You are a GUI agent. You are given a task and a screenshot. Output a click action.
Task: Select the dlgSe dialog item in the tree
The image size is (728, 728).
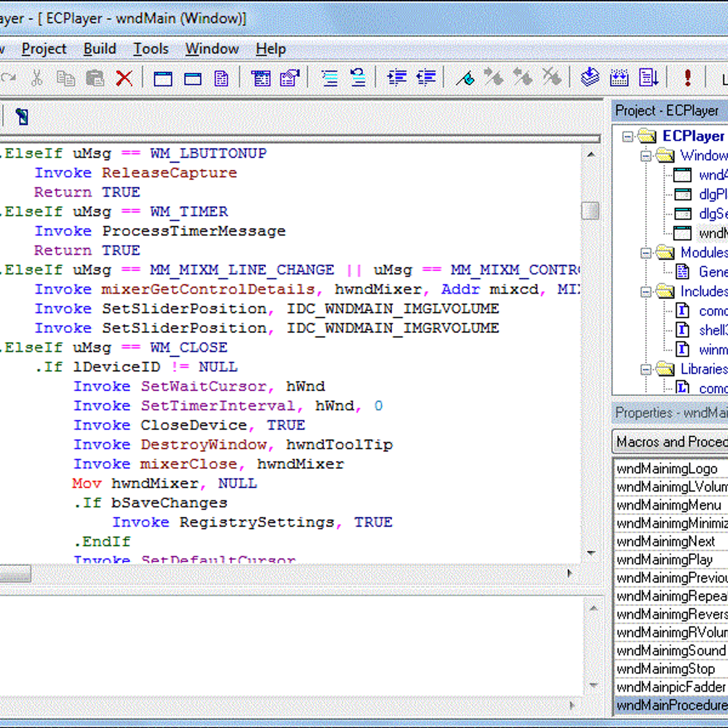(713, 213)
